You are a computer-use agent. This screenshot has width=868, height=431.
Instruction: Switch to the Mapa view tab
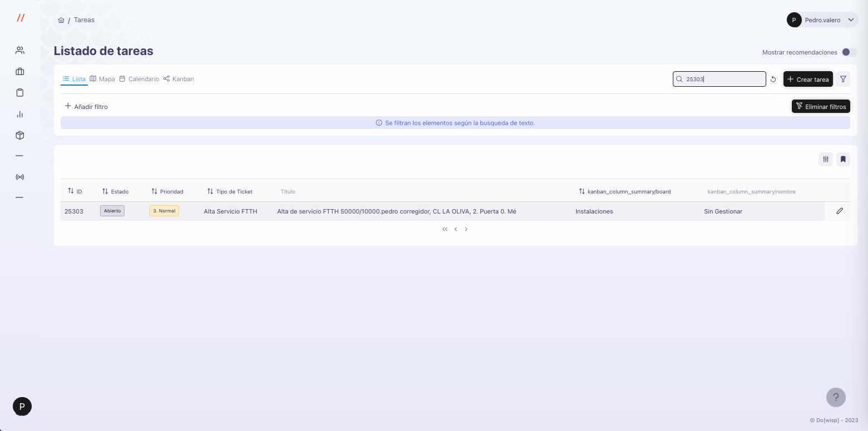[x=102, y=79]
